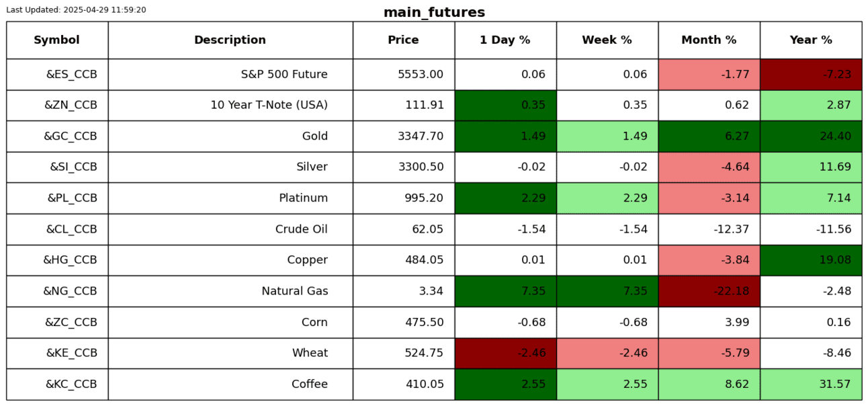The height and width of the screenshot is (406, 868).
Task: Click the Last Updated timestamp text
Action: pos(76,10)
